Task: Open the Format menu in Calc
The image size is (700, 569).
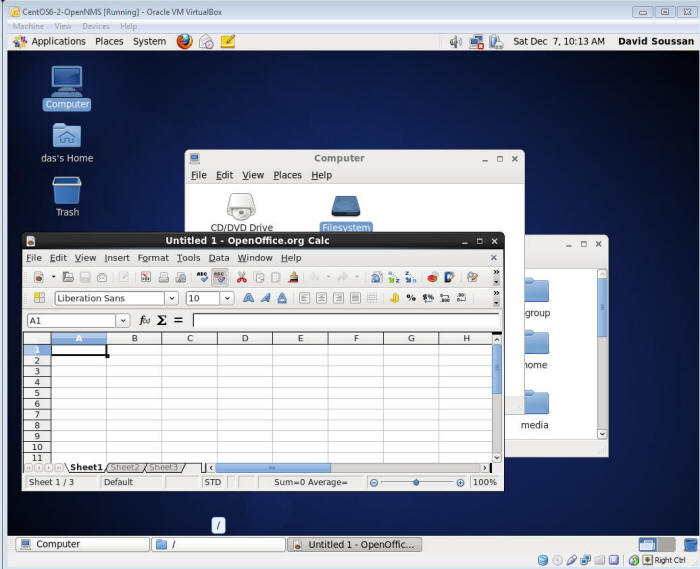Action: point(153,258)
